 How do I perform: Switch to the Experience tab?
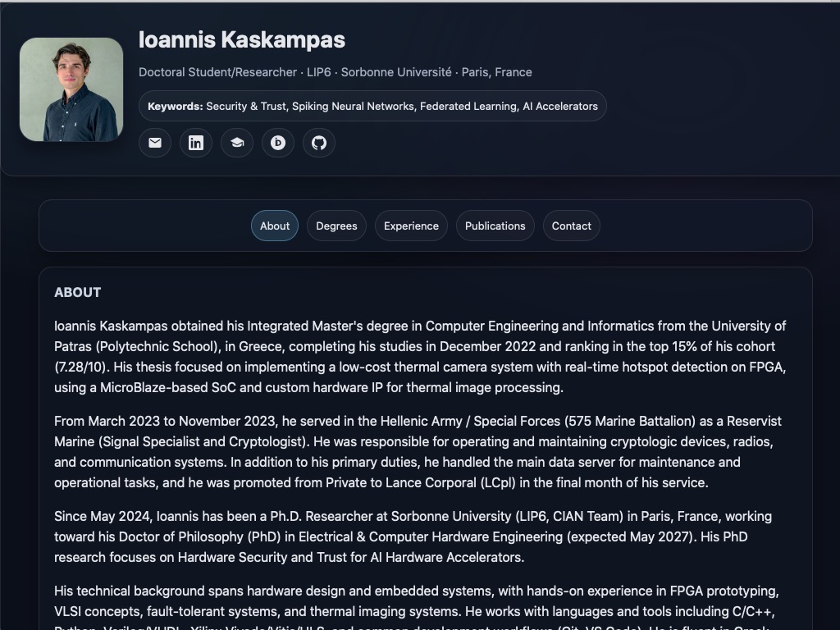pos(411,226)
